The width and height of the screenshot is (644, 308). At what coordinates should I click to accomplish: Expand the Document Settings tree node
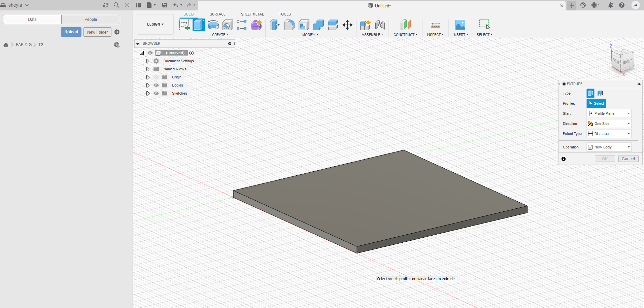(x=148, y=61)
